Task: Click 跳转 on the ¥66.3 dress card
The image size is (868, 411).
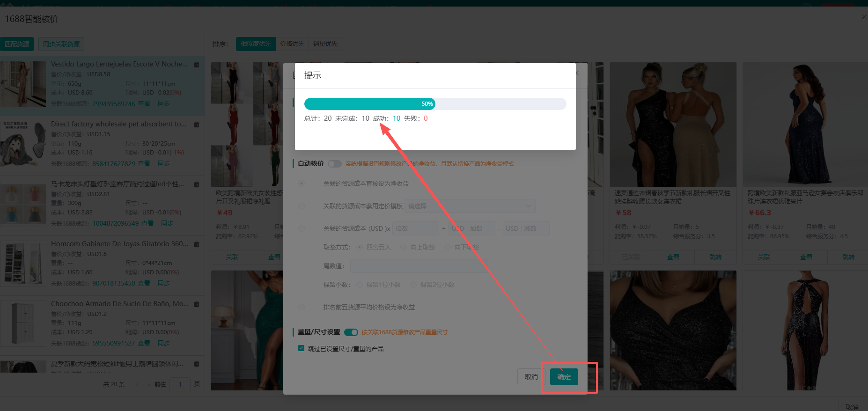Action: (x=848, y=257)
